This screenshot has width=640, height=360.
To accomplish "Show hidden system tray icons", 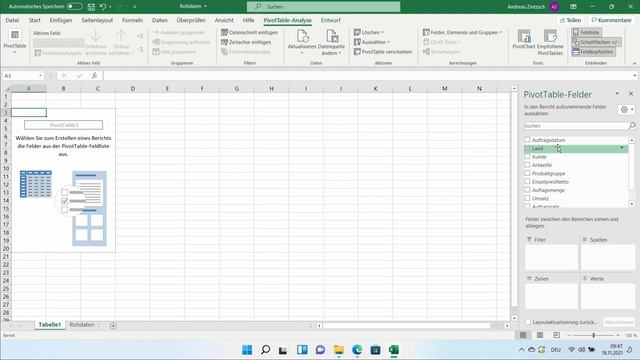I will 521,350.
